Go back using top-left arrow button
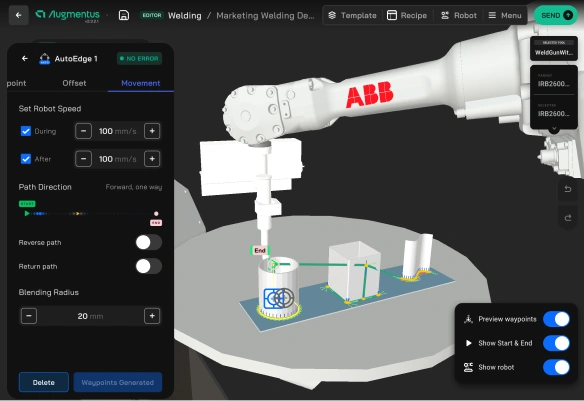This screenshot has height=401, width=584. tap(18, 15)
